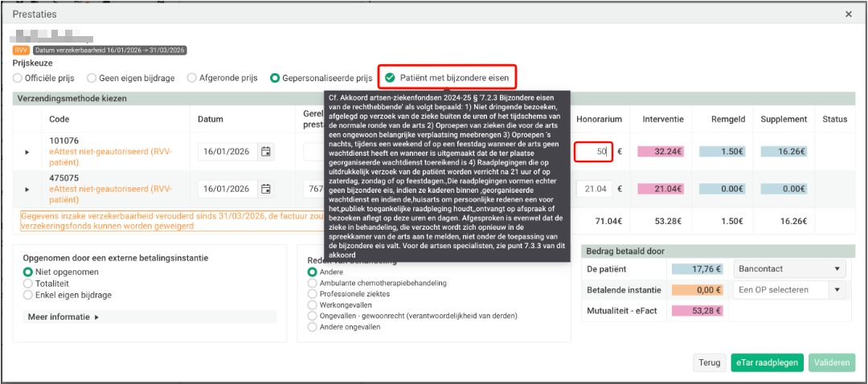Image resolution: width=868 pixels, height=384 pixels.
Task: Open 'Een OP selecteren' dropdown
Action: pyautogui.click(x=790, y=290)
